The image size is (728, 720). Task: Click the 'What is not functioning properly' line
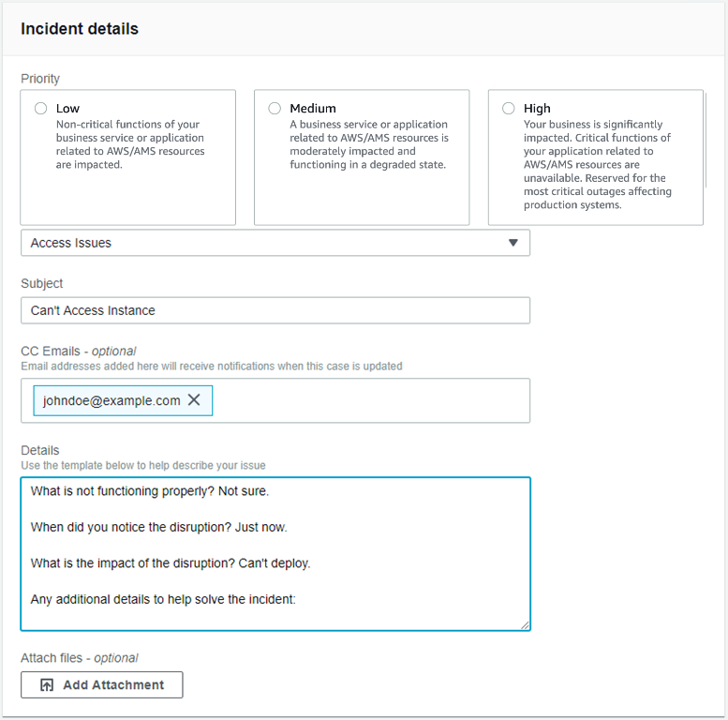pyautogui.click(x=150, y=490)
